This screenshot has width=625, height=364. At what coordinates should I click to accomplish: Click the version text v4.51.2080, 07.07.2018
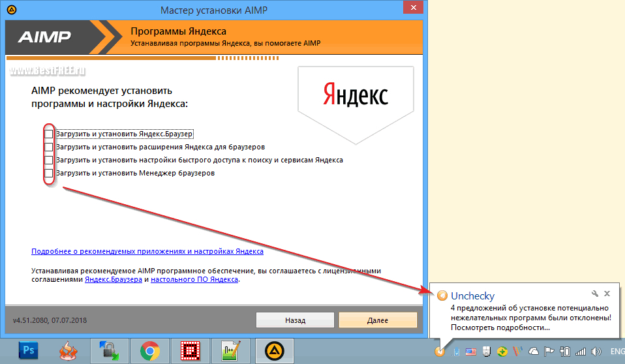(50, 320)
